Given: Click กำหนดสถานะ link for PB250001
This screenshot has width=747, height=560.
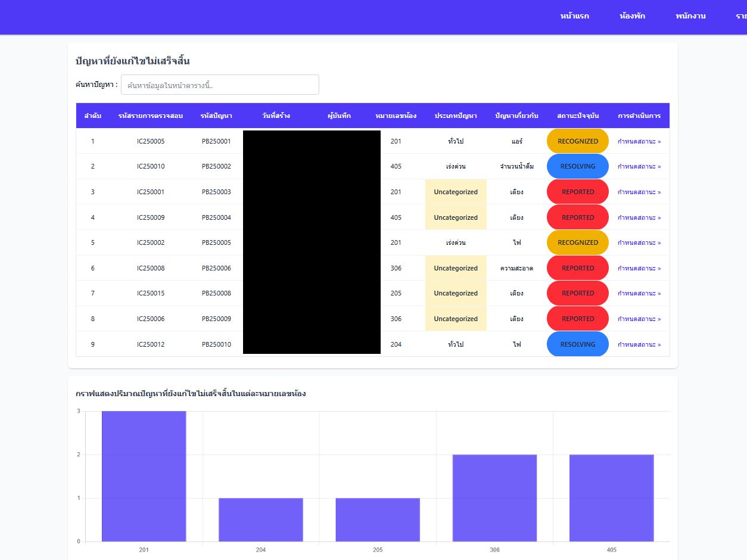Looking at the screenshot, I should (639, 141).
